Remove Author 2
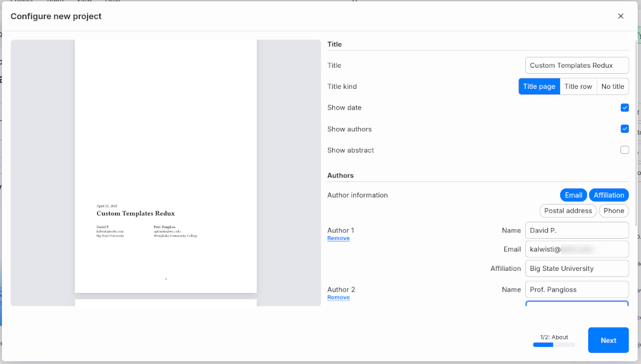Image resolution: width=641 pixels, height=364 pixels. (338, 298)
